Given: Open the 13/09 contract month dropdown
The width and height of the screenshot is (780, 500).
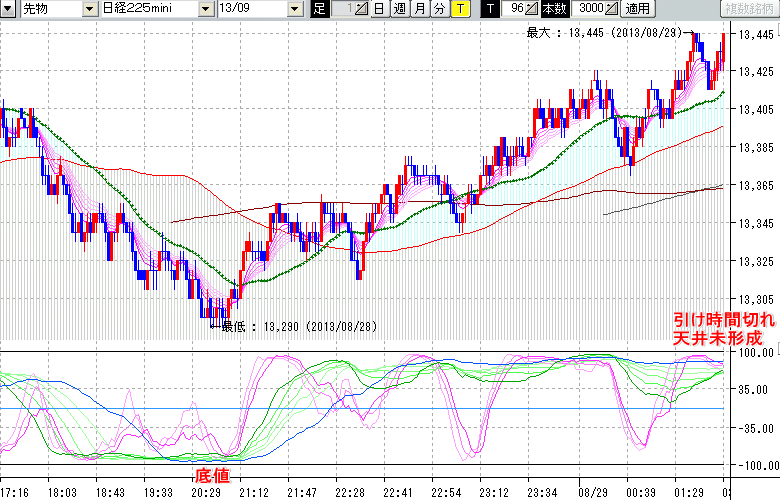Looking at the screenshot, I should pos(294,9).
